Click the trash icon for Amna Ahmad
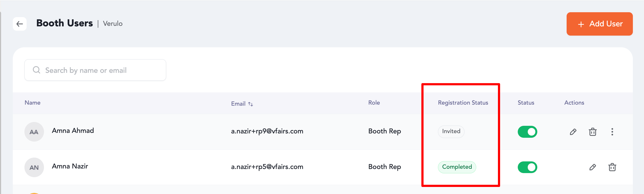Image resolution: width=644 pixels, height=194 pixels. point(592,132)
